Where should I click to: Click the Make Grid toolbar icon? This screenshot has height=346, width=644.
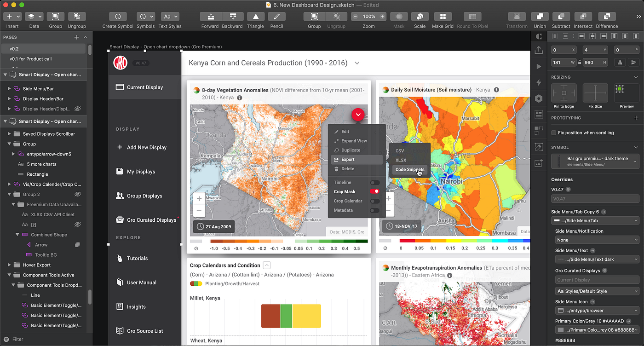pyautogui.click(x=443, y=16)
